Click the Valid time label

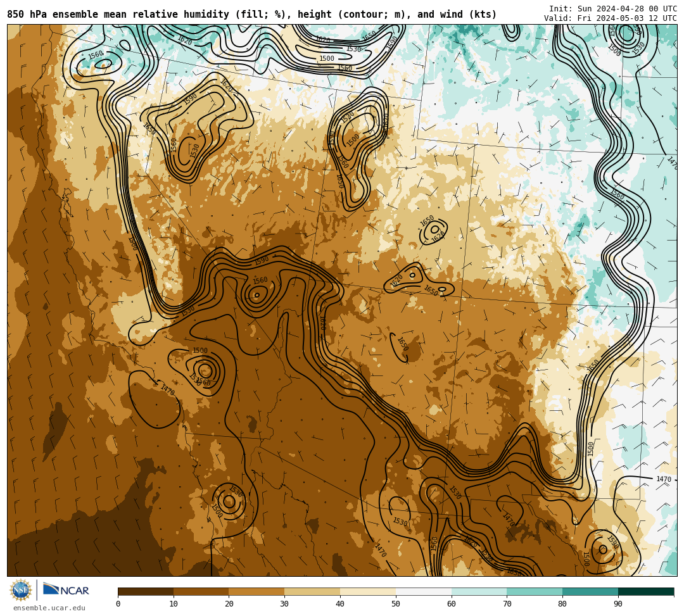coord(611,18)
